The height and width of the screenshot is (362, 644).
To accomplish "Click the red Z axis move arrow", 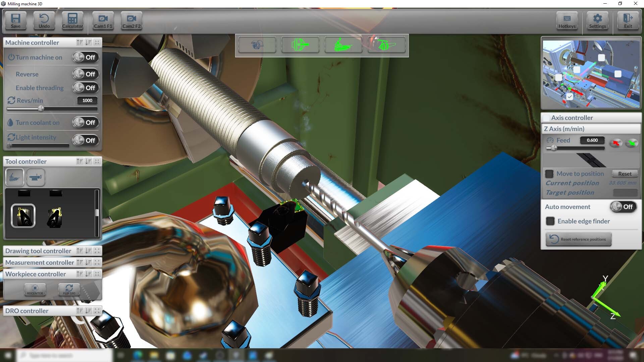I will click(616, 143).
